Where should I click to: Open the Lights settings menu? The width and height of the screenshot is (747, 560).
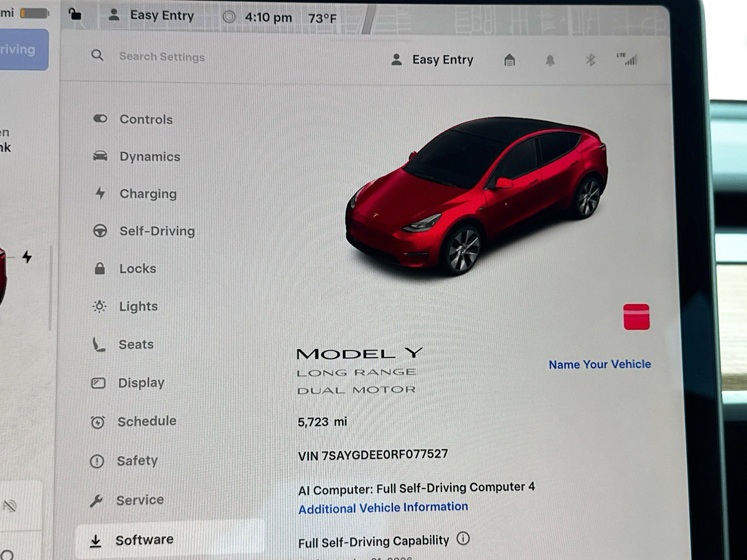125,306
